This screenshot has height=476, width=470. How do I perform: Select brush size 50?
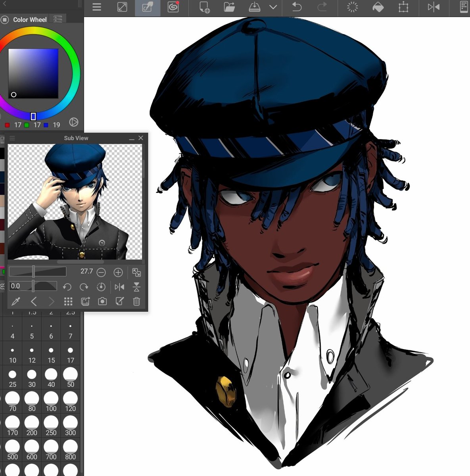(70, 379)
